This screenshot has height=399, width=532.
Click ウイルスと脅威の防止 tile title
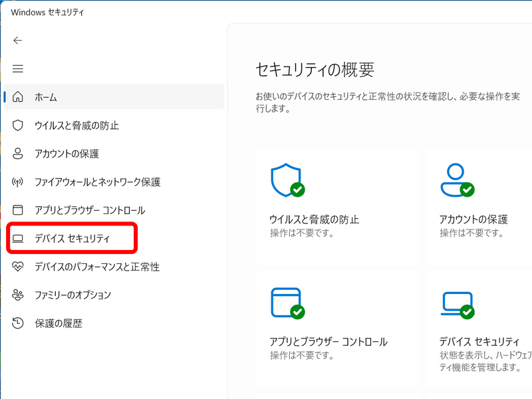pyautogui.click(x=314, y=219)
